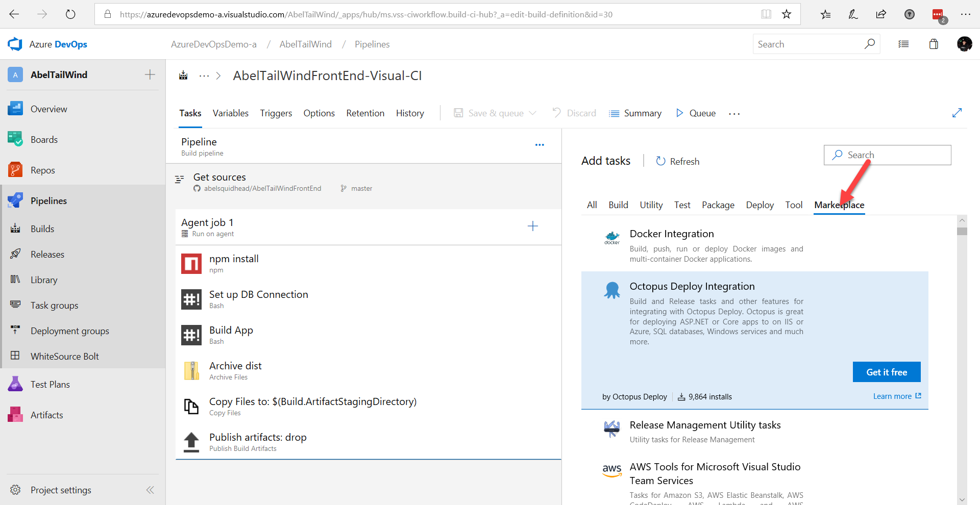This screenshot has width=980, height=505.
Task: Switch to Options tab
Action: (319, 113)
